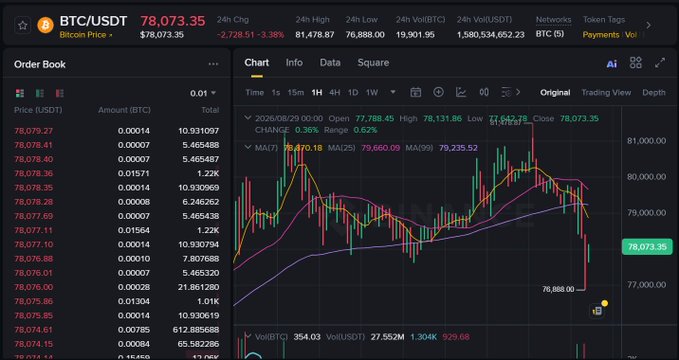679x360 pixels.
Task: Click the MA(7) indicator label
Action: tap(266, 148)
